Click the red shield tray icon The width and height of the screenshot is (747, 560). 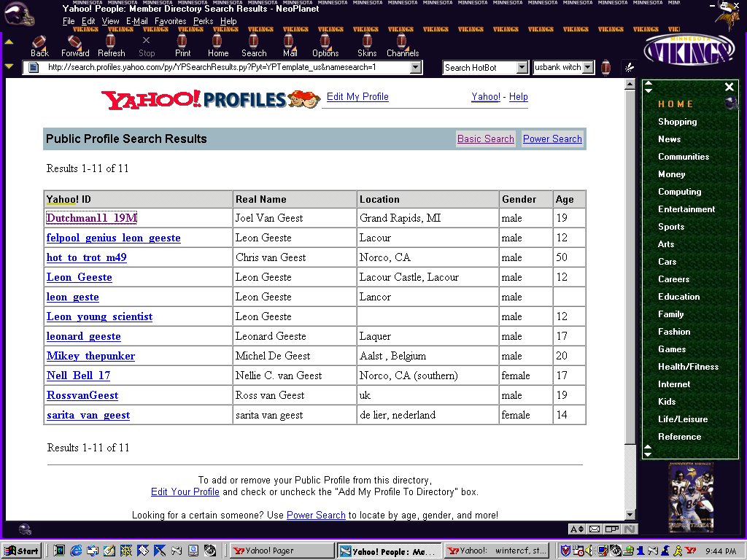tap(565, 551)
